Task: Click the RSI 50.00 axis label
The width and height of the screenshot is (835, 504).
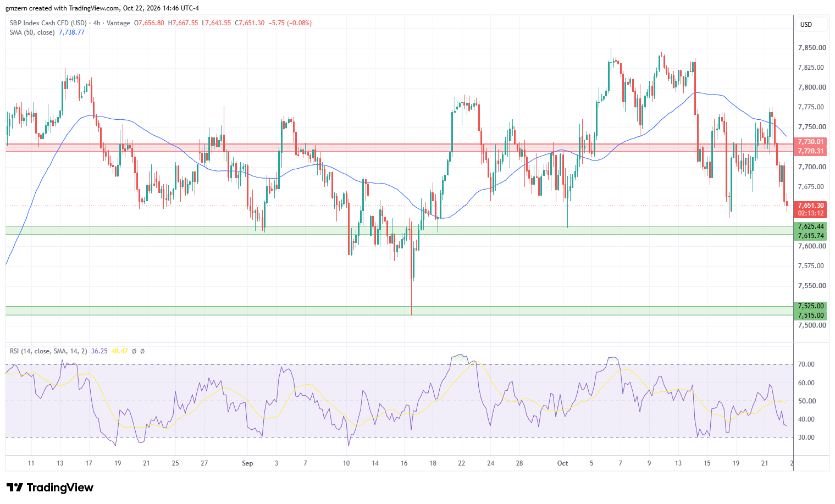Action: tap(806, 401)
